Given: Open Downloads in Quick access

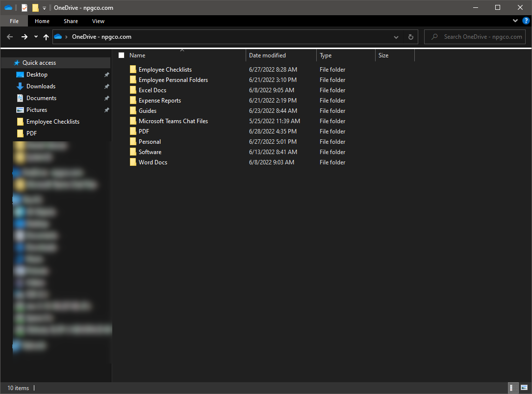Looking at the screenshot, I should pos(41,86).
